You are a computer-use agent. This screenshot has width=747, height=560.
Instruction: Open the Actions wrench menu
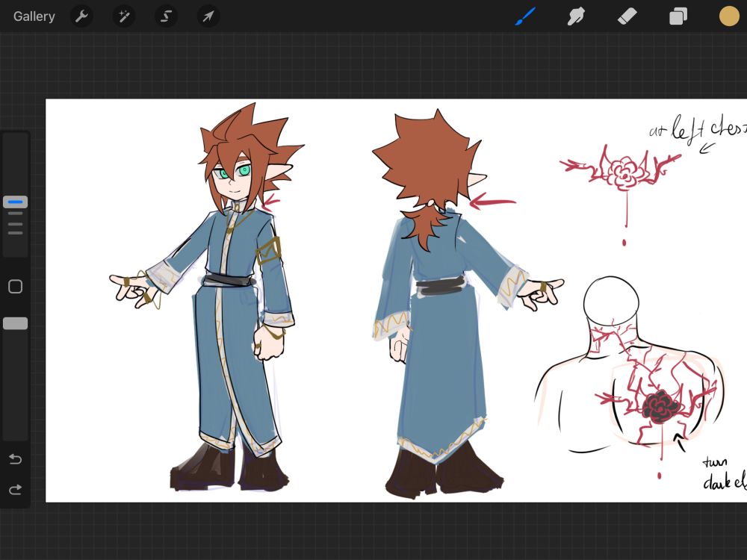tap(81, 16)
